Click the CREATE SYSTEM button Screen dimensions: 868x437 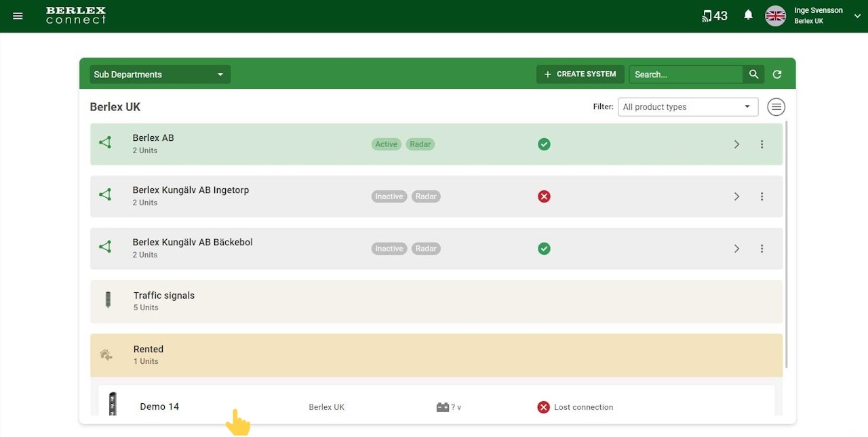(580, 75)
